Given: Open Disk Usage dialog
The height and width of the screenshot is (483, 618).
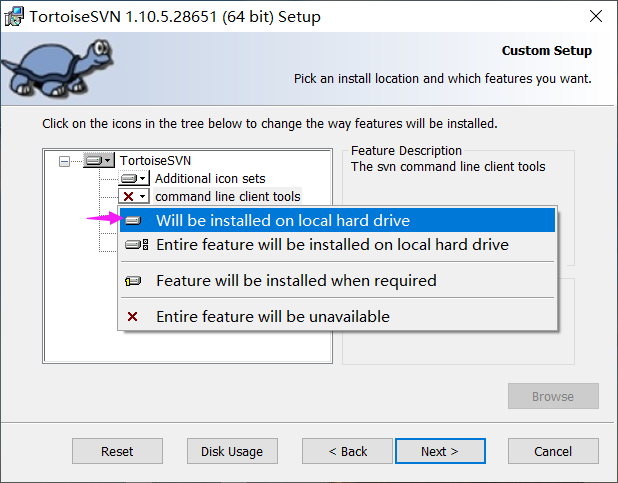Looking at the screenshot, I should click(232, 451).
